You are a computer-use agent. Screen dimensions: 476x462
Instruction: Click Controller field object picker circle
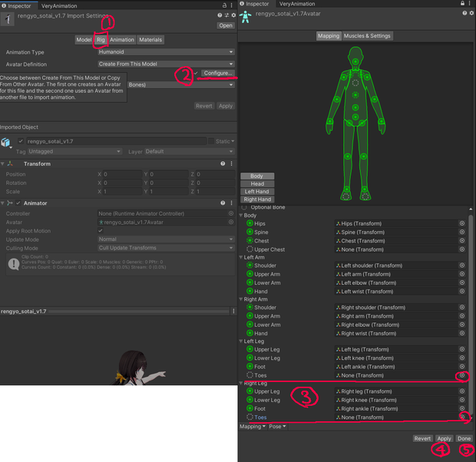[x=231, y=213]
